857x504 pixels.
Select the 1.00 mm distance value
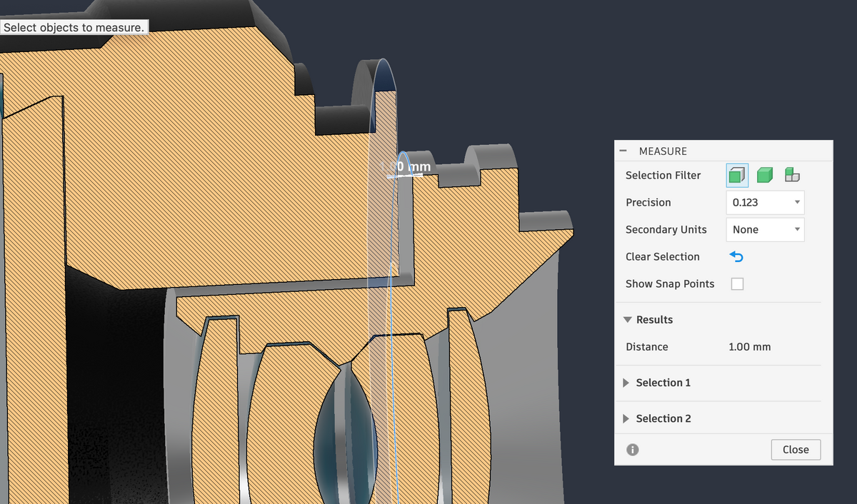click(x=749, y=347)
